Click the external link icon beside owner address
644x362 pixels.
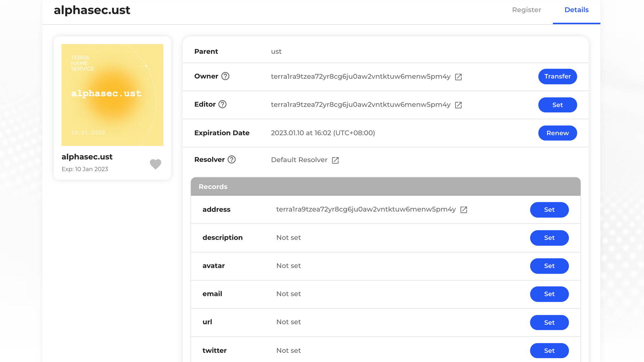(x=459, y=77)
